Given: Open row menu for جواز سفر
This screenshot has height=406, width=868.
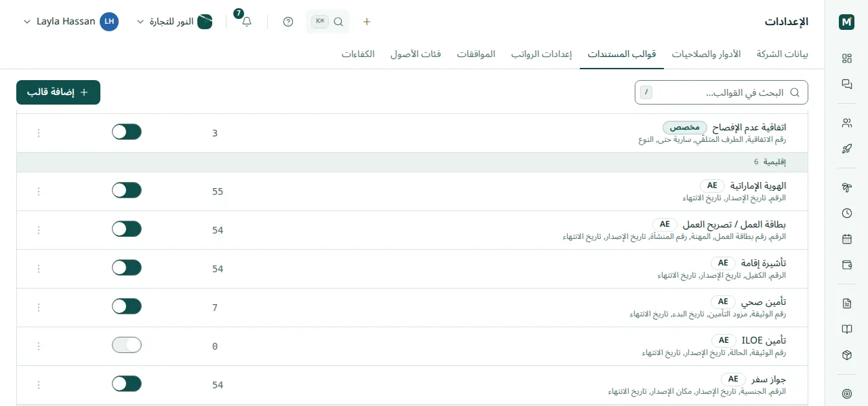Looking at the screenshot, I should click(x=39, y=385).
